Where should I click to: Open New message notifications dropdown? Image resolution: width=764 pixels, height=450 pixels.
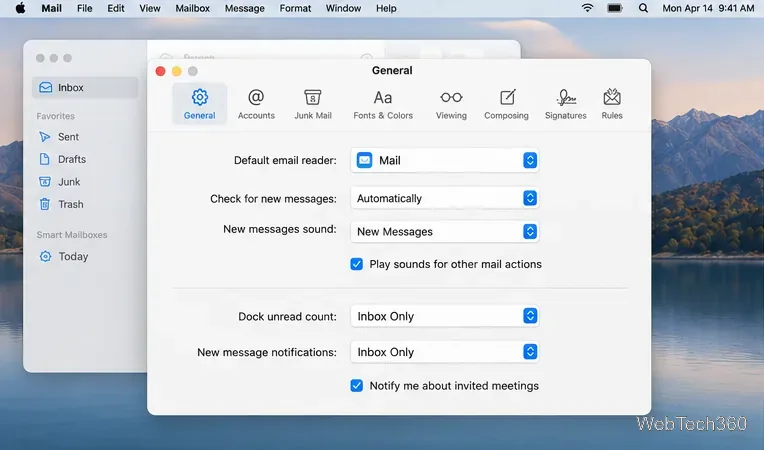pyautogui.click(x=444, y=352)
